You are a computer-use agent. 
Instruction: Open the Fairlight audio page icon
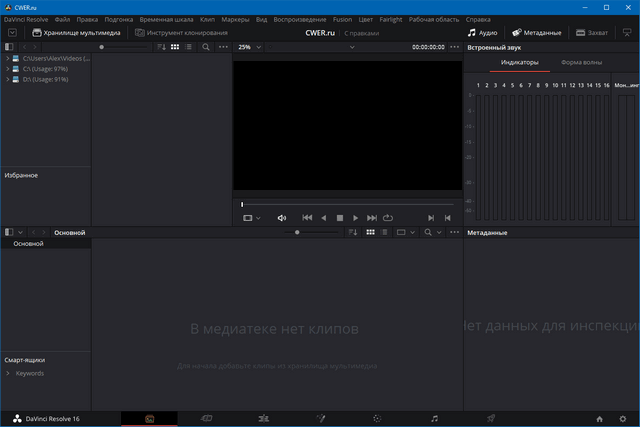point(434,418)
